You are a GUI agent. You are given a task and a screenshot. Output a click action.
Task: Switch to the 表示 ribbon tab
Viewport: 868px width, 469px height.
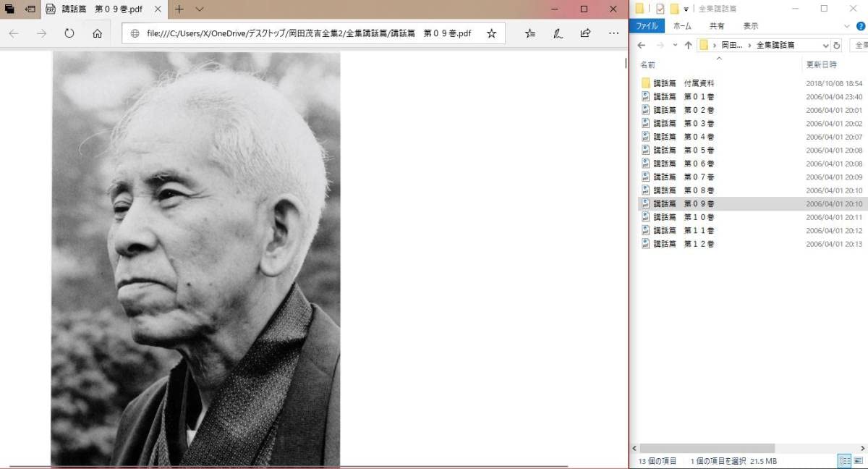click(x=751, y=26)
